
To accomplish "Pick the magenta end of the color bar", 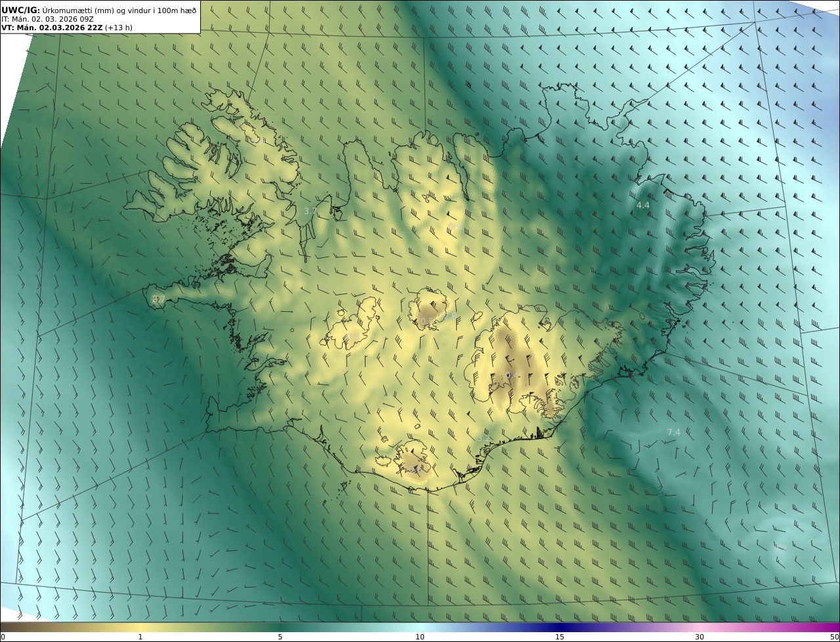I will pos(828,627).
